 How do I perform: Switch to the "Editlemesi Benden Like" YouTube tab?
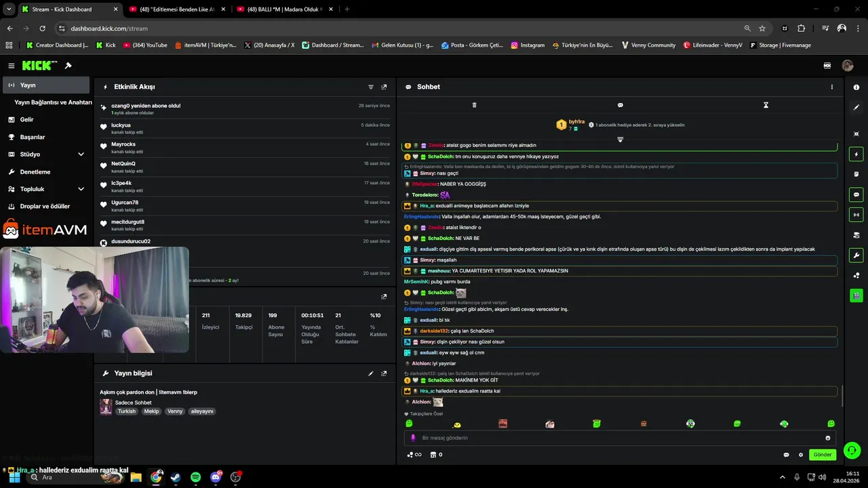click(x=177, y=9)
